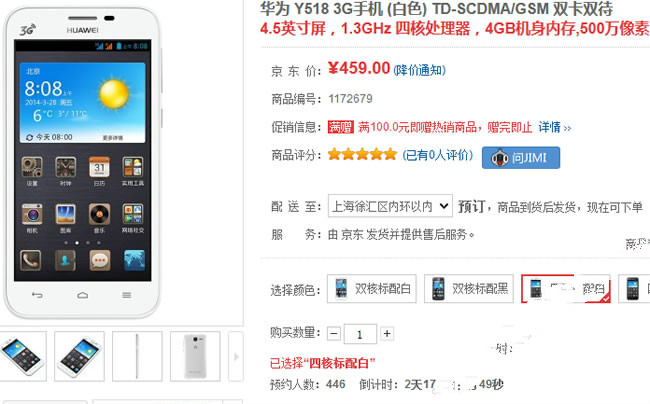Click the 降价通知 price alert link
Screen dimensions: 650x404
420,70
